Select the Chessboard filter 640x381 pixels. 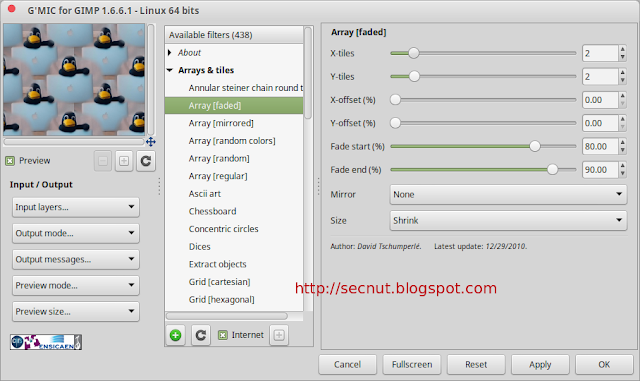pyautogui.click(x=234, y=211)
